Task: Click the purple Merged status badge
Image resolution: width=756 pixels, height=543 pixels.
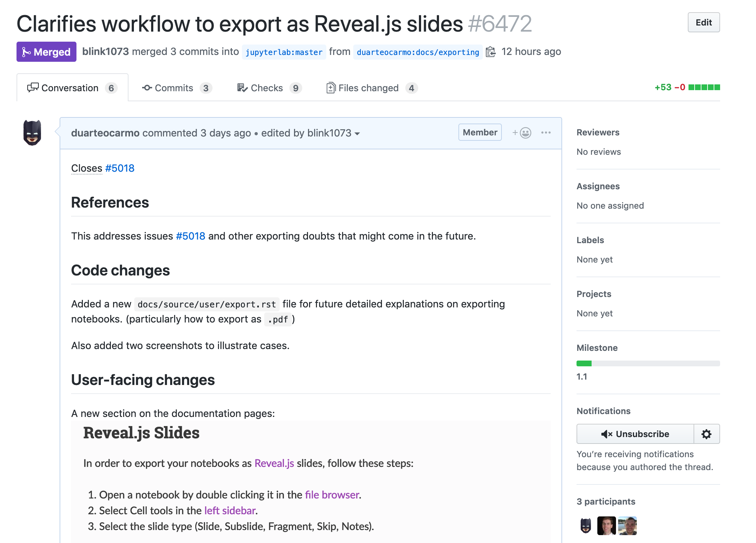Action: [x=46, y=52]
